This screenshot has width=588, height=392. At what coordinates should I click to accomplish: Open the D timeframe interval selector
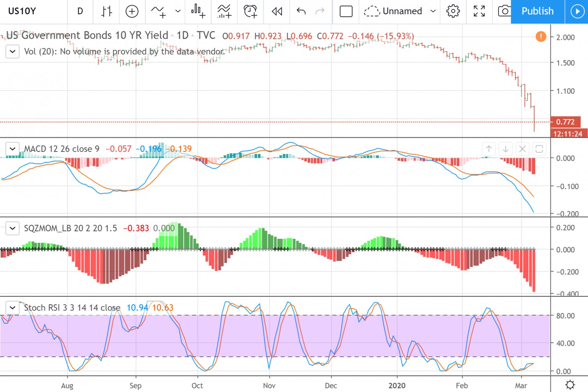(x=80, y=11)
